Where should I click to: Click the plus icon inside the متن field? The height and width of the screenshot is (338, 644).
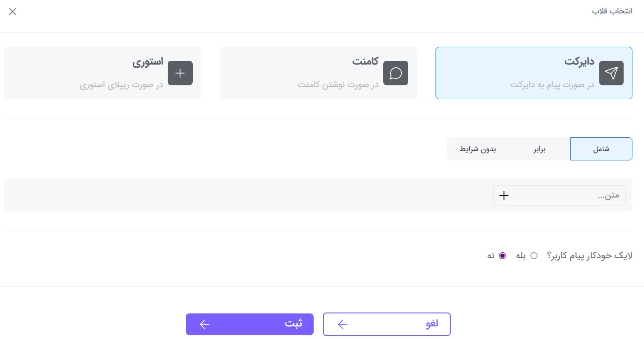tap(504, 195)
